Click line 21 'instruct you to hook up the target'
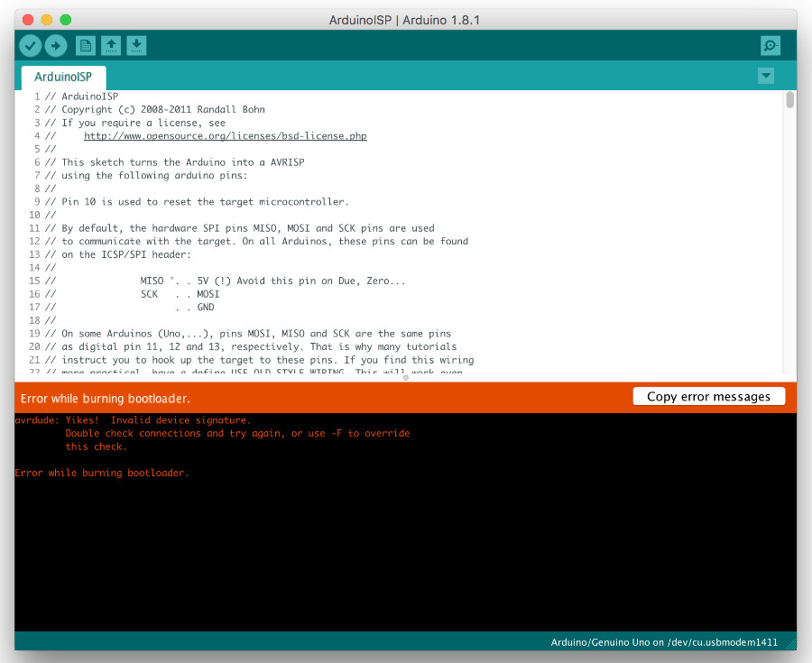The width and height of the screenshot is (812, 663). click(260, 360)
